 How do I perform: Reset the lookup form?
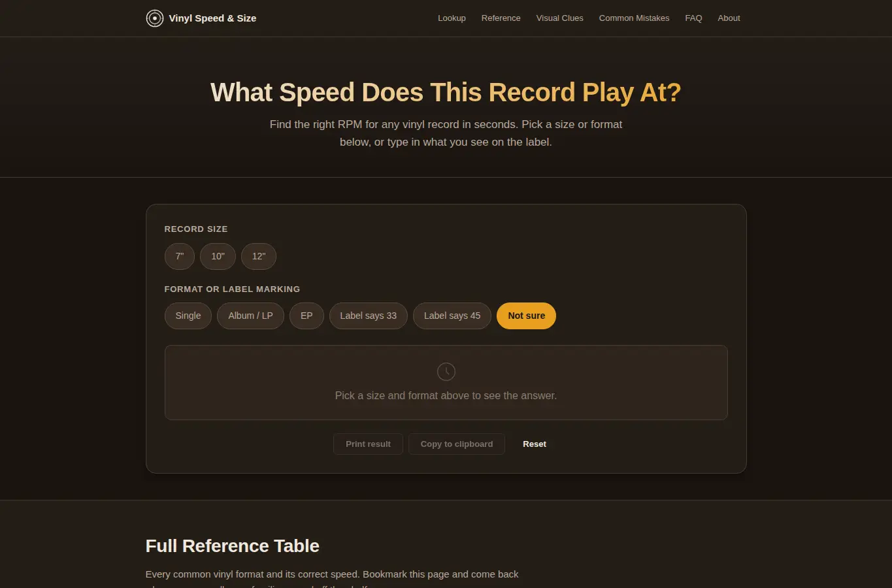coord(535,444)
